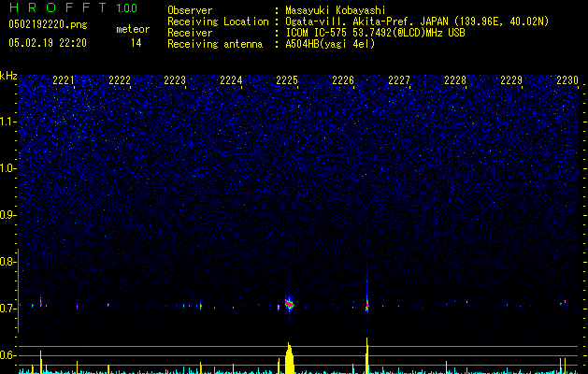Click the Observer label

click(x=190, y=10)
